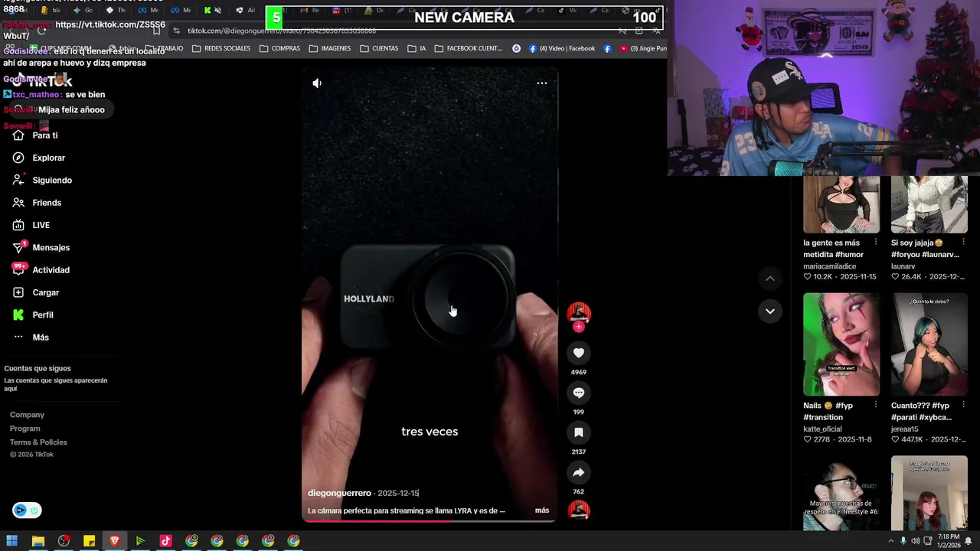Open the freestyle respeto video thumbnail
The width and height of the screenshot is (980, 551).
point(841,494)
